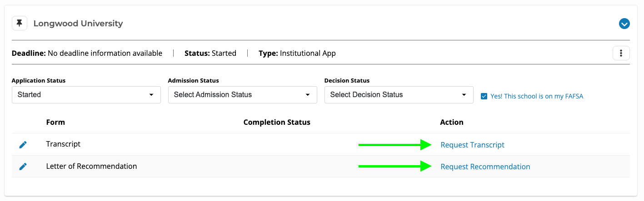Click the Request Recommendation link
Image resolution: width=644 pixels, height=201 pixels.
(485, 167)
